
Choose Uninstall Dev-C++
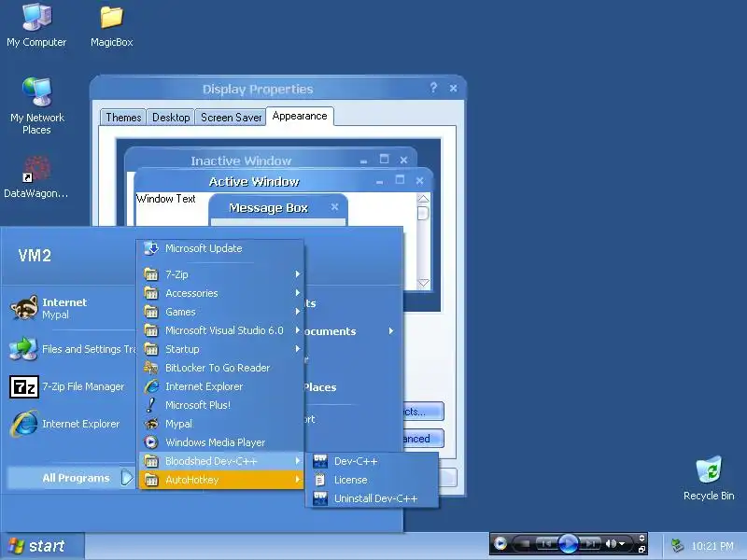click(372, 498)
